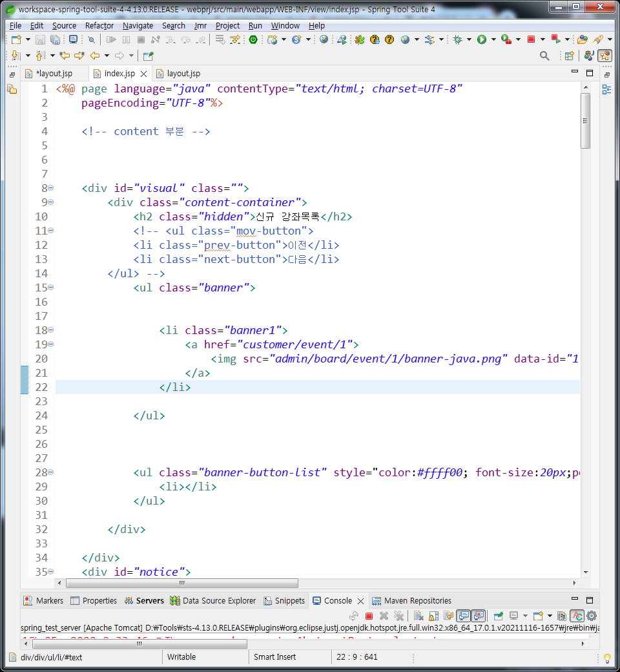Click the 'div/div/ul/li/#text' status bar path
The height and width of the screenshot is (672, 620).
52,657
